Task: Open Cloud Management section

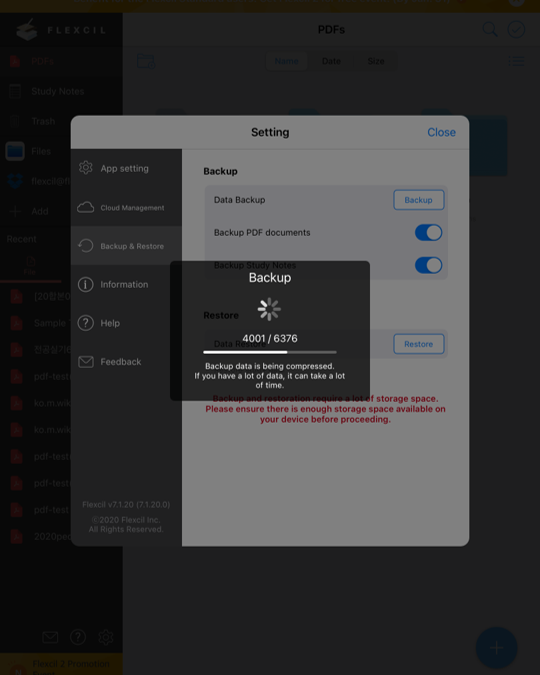Action: coord(126,207)
